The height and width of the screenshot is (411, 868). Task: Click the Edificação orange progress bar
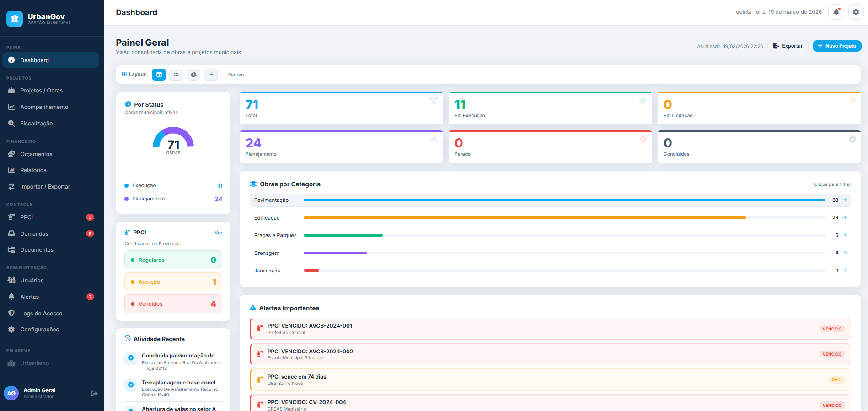(525, 218)
